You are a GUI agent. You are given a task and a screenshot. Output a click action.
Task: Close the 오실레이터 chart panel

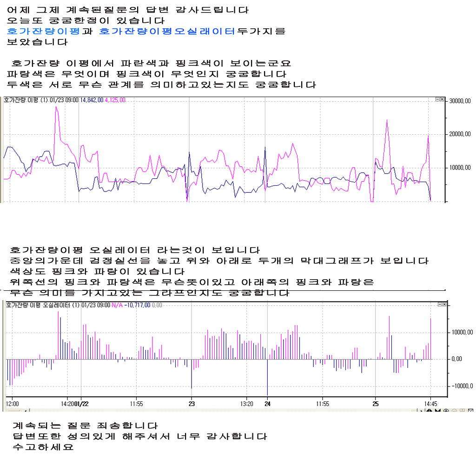(443, 304)
